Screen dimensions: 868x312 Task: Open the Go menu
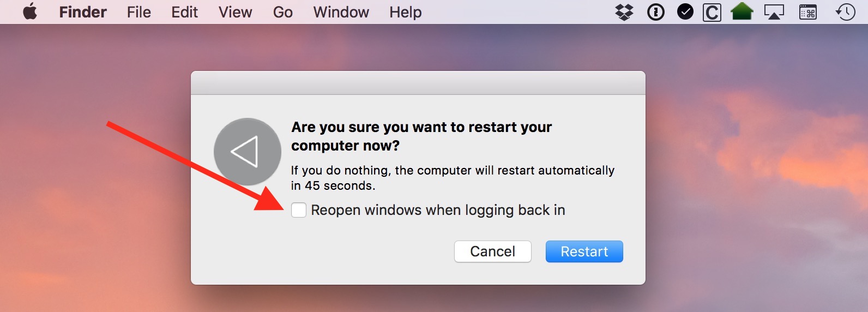point(283,12)
